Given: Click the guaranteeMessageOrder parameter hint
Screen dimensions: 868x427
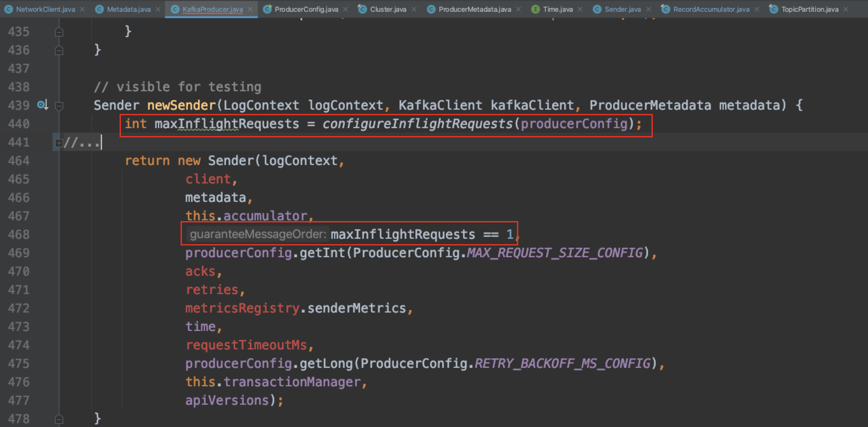Looking at the screenshot, I should point(258,234).
